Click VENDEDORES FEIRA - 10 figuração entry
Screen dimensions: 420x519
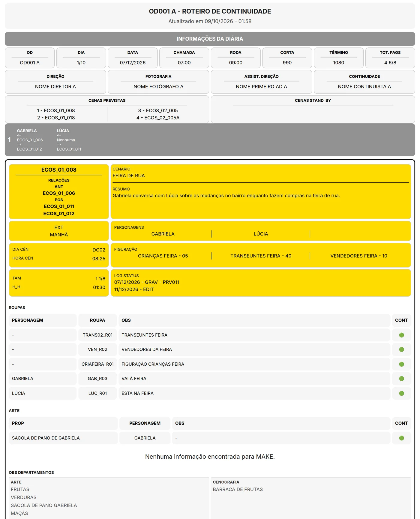tap(359, 256)
